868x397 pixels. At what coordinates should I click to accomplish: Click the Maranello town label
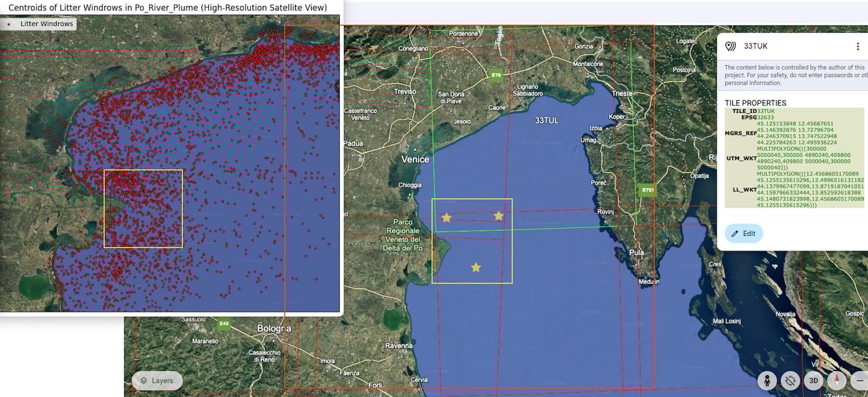point(205,341)
